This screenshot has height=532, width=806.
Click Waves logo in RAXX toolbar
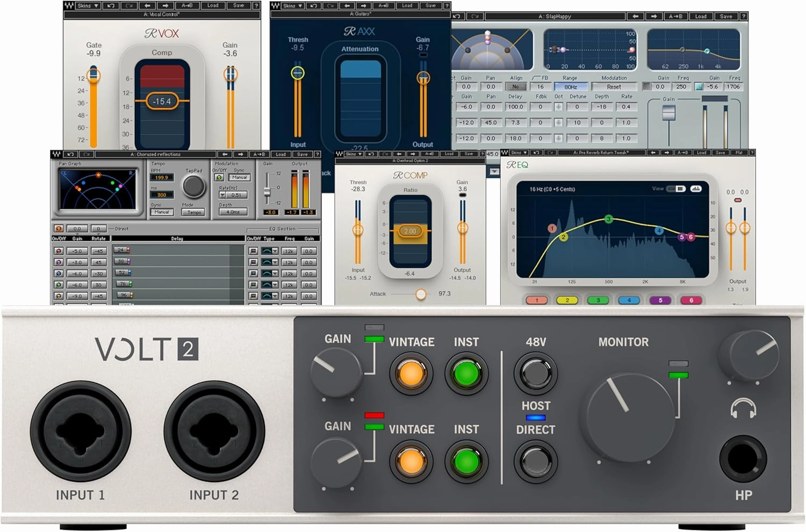(275, 5)
